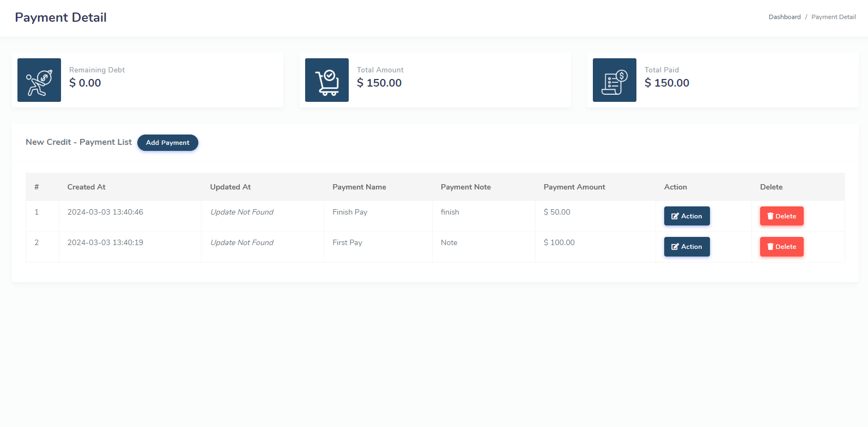Click trash icon for First Pay payment
The height and width of the screenshot is (427, 868).
[x=770, y=247]
